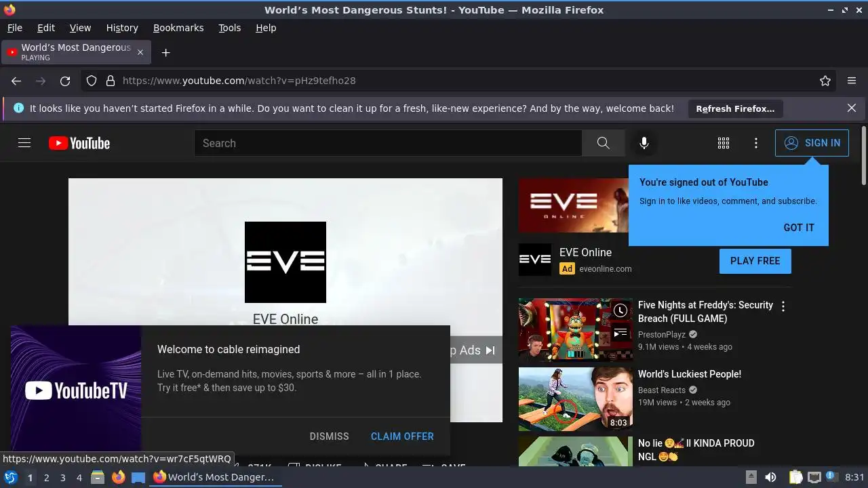Bookmark this page with the star
Image resolution: width=868 pixels, height=488 pixels.
tap(825, 81)
